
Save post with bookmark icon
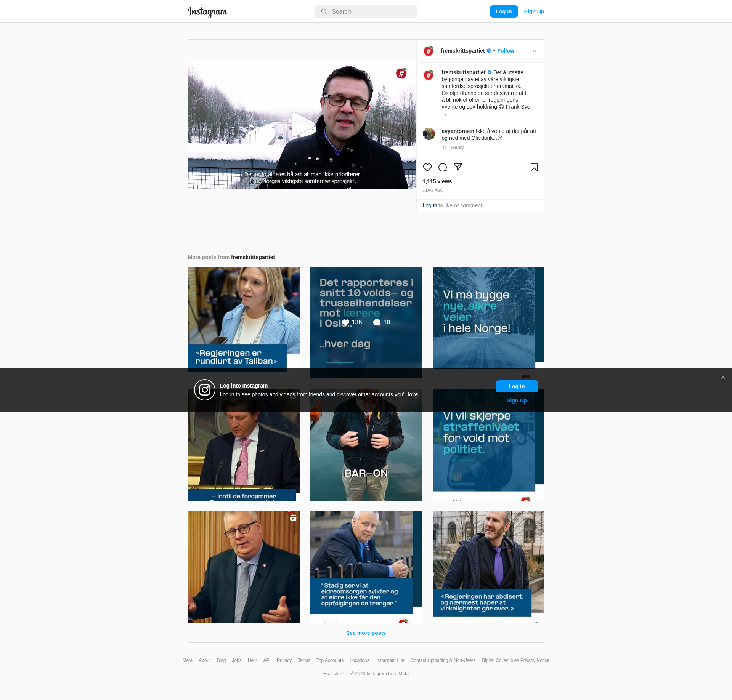pyautogui.click(x=534, y=167)
